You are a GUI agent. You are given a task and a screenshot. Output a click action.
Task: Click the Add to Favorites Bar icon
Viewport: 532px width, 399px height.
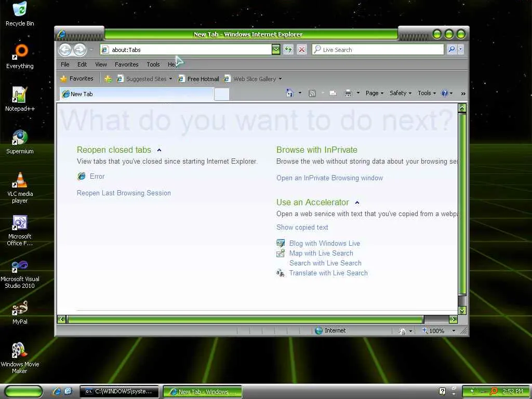108,79
